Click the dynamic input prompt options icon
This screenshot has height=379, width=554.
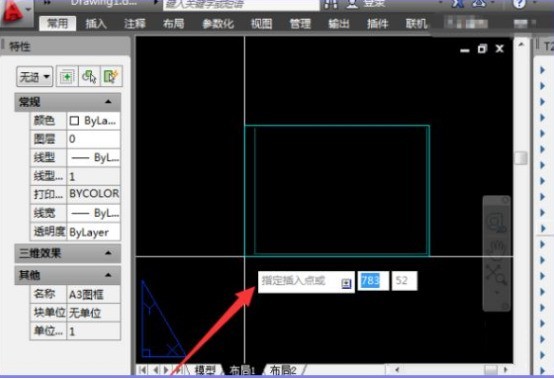tap(346, 283)
